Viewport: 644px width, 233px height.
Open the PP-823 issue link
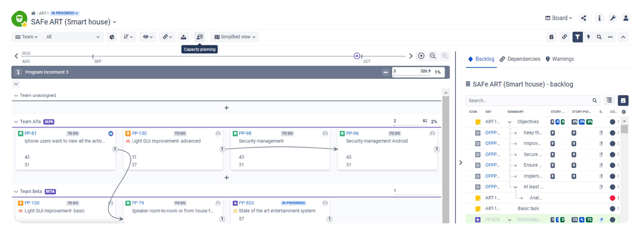click(x=246, y=203)
